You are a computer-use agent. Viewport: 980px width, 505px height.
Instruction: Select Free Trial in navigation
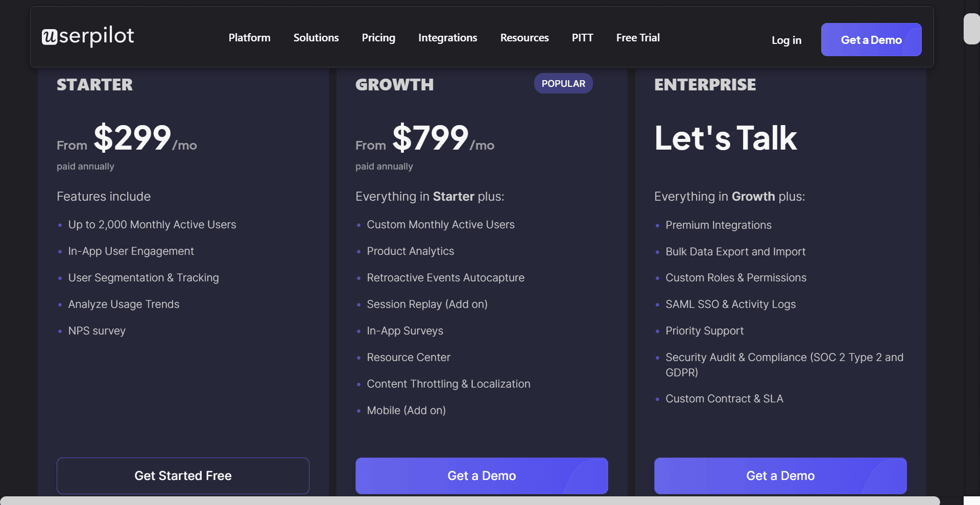point(638,38)
